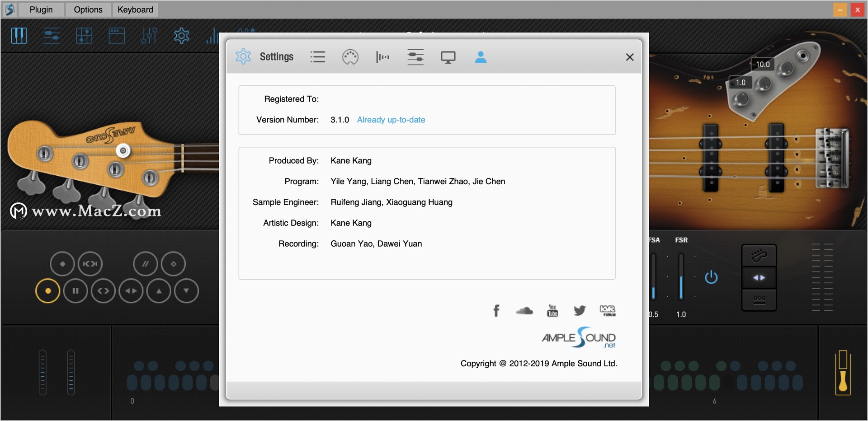Toggle the pause bars articulation button
This screenshot has height=421, width=868.
click(x=75, y=291)
